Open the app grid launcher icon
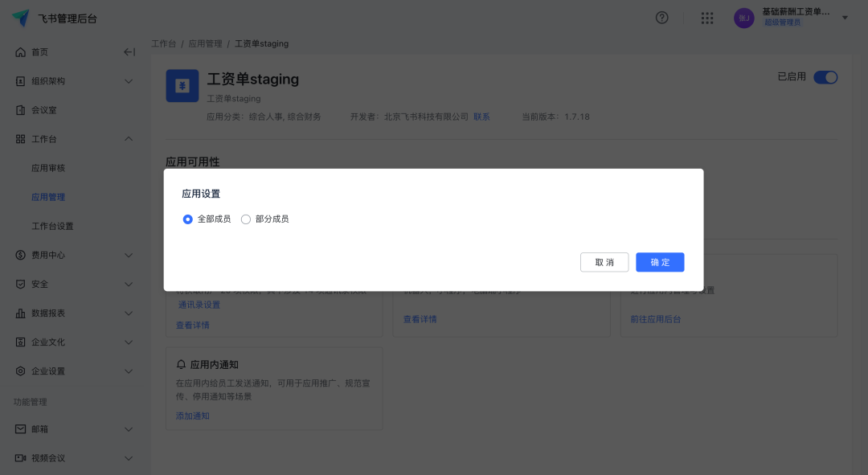868x475 pixels. pos(707,18)
